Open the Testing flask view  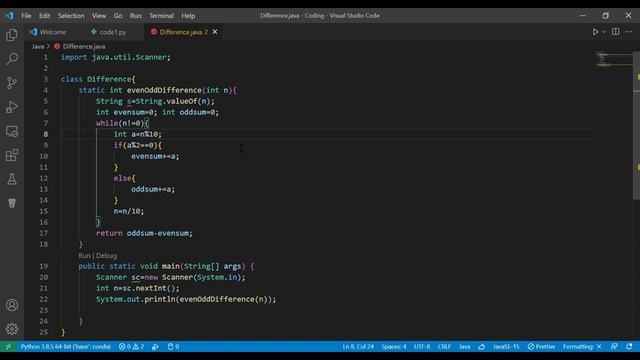(x=12, y=179)
